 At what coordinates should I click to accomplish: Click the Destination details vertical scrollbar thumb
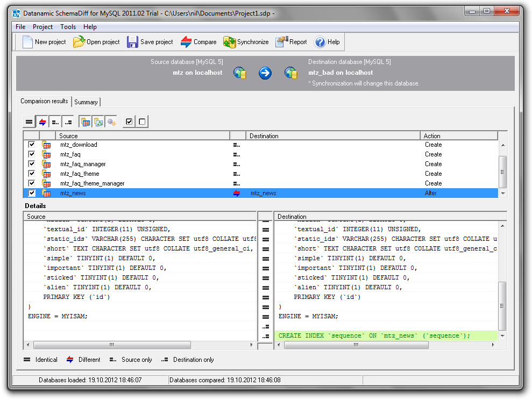502,306
